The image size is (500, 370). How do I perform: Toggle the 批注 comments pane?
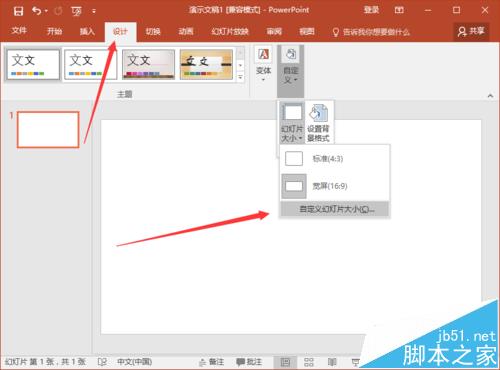click(x=249, y=362)
